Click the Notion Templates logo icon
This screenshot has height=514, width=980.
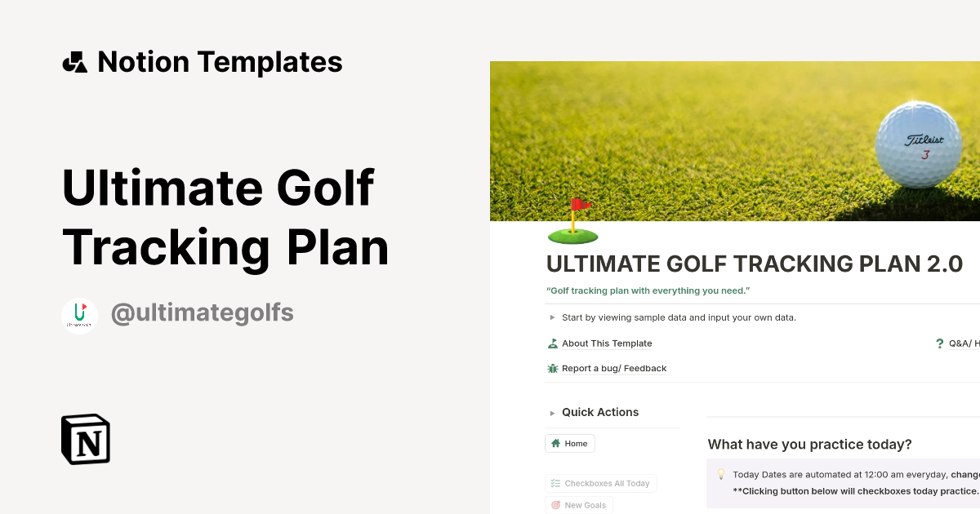click(74, 61)
